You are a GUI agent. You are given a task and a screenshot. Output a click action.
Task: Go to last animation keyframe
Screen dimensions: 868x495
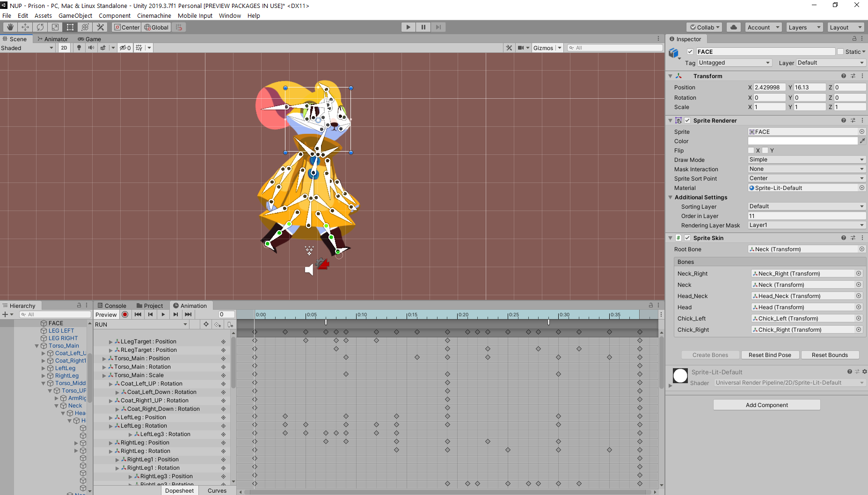tap(188, 314)
